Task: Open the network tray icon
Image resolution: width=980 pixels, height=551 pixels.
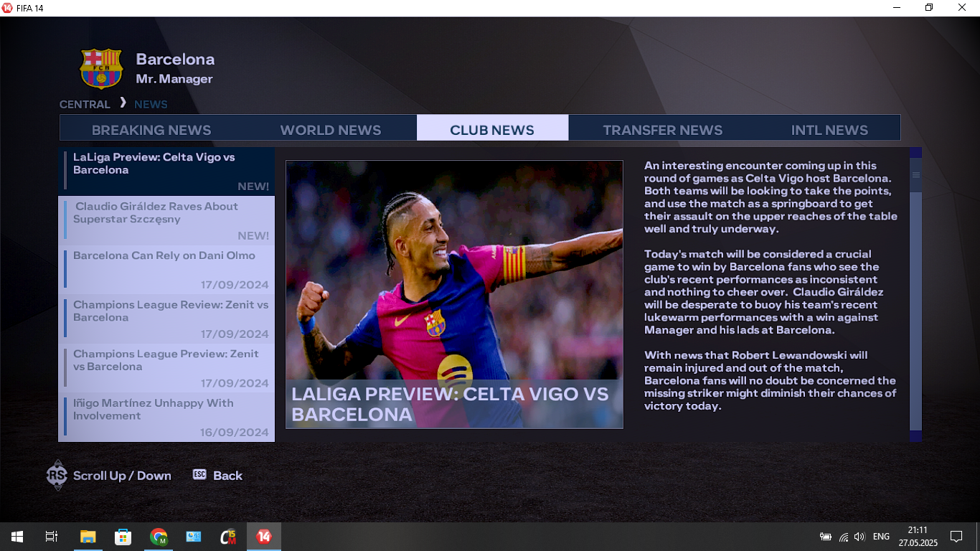Action: [844, 537]
